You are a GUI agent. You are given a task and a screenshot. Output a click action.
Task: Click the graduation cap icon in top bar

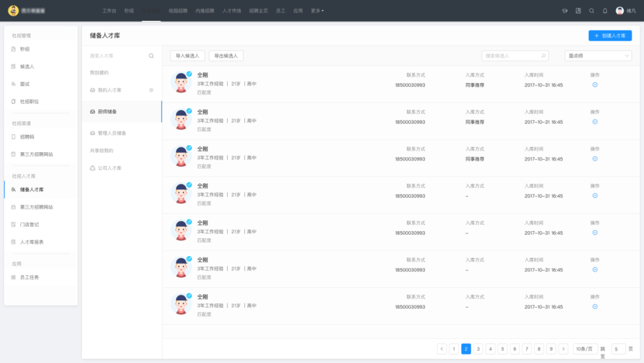click(x=565, y=11)
